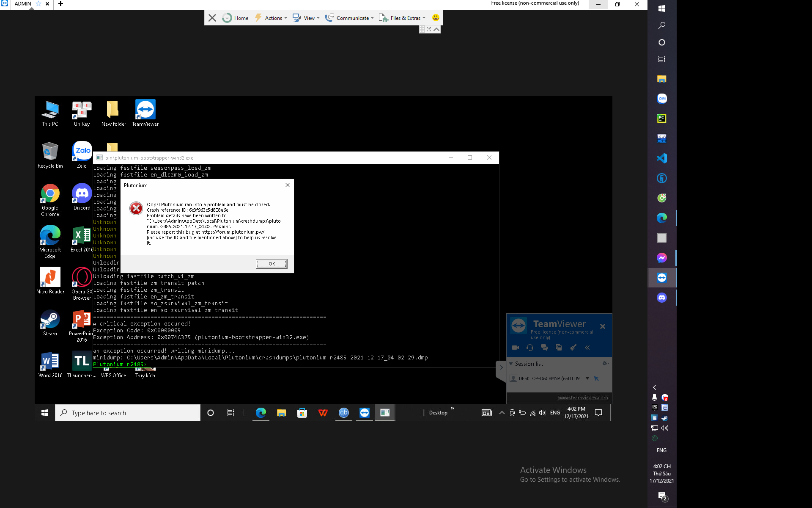Open the Home tab in TeamViewer toolbar

click(x=236, y=18)
